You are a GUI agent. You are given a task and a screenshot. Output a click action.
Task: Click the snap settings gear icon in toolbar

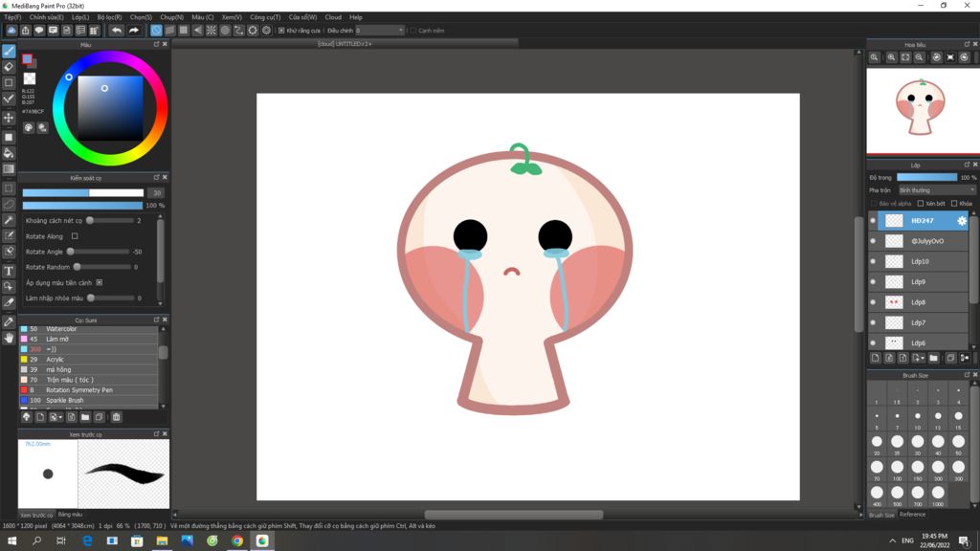266,30
